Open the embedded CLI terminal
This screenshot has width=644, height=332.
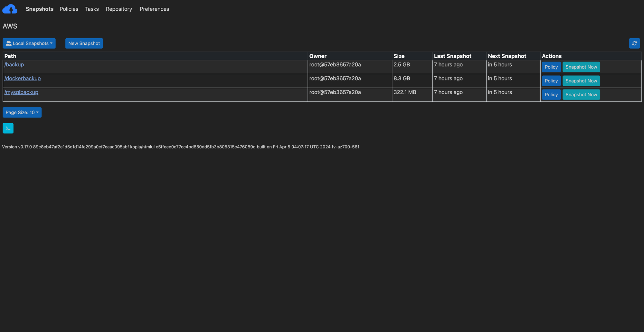click(8, 128)
